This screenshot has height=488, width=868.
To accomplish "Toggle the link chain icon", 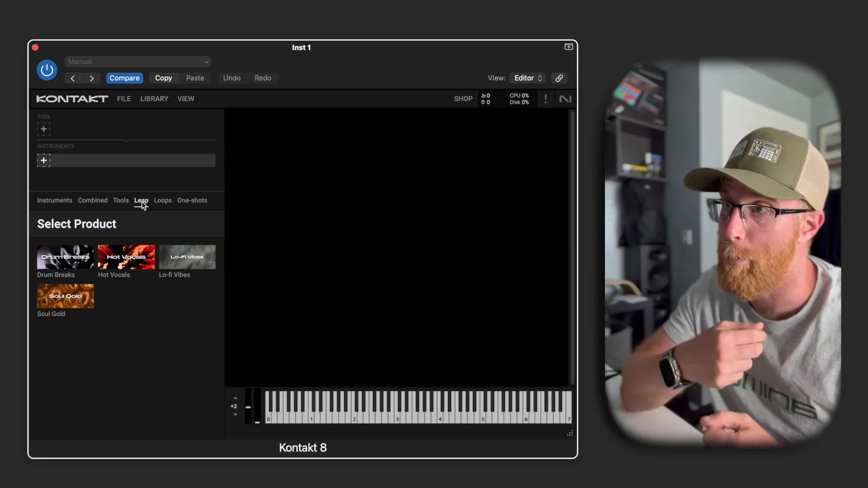I will (559, 78).
